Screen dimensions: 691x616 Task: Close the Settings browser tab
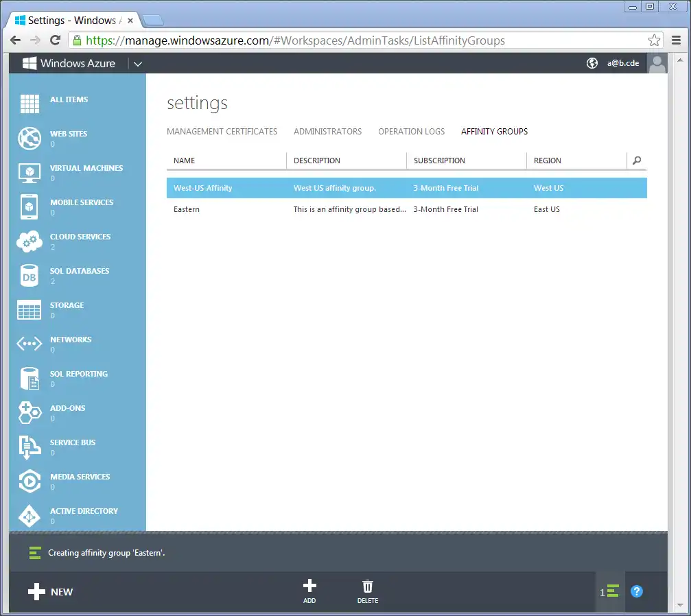(x=130, y=21)
